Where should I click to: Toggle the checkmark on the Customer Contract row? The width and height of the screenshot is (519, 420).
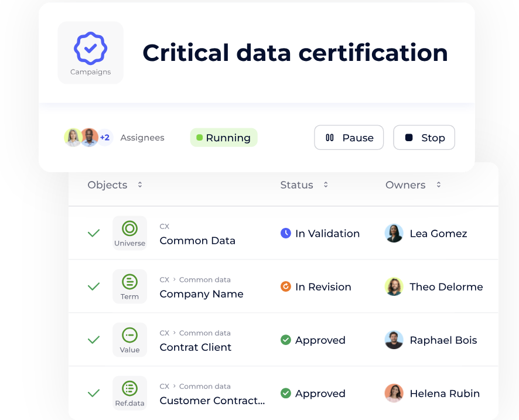tap(93, 393)
